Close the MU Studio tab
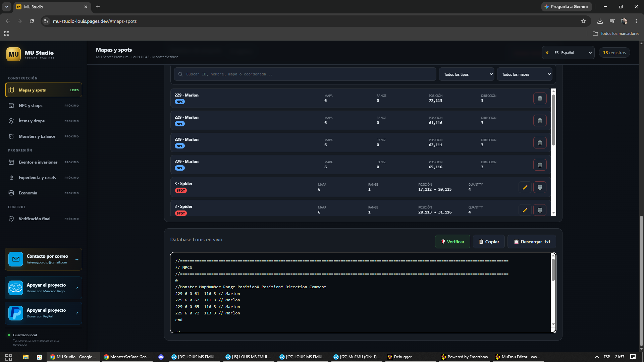This screenshot has width=644, height=362. point(86,7)
